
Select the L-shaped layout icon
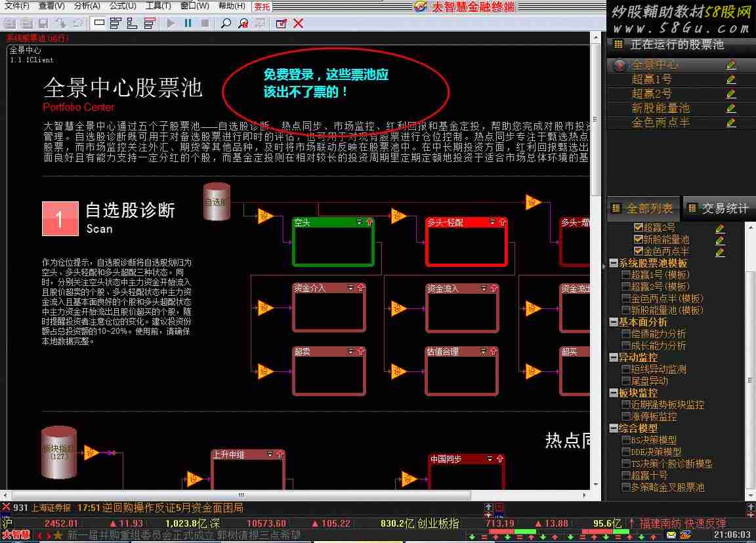tap(132, 23)
